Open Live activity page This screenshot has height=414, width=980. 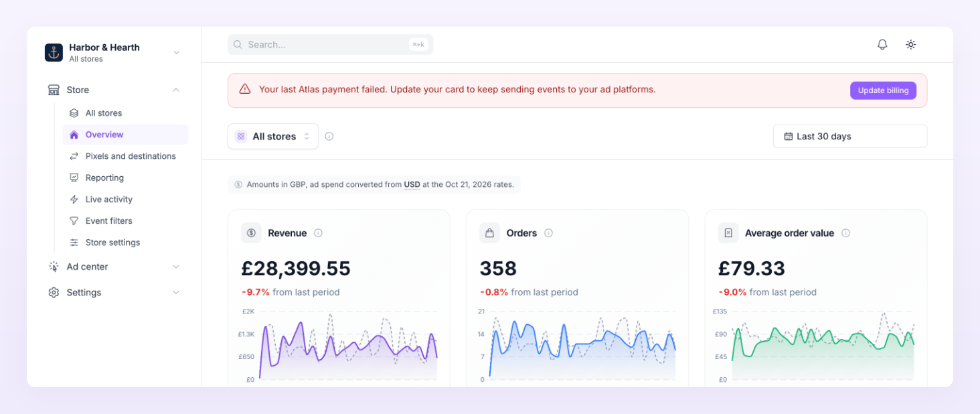coord(125,199)
